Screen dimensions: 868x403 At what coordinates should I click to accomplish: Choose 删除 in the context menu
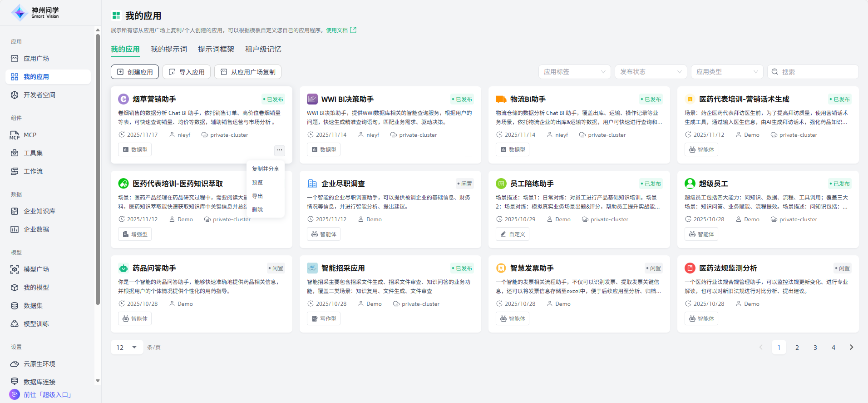point(257,209)
